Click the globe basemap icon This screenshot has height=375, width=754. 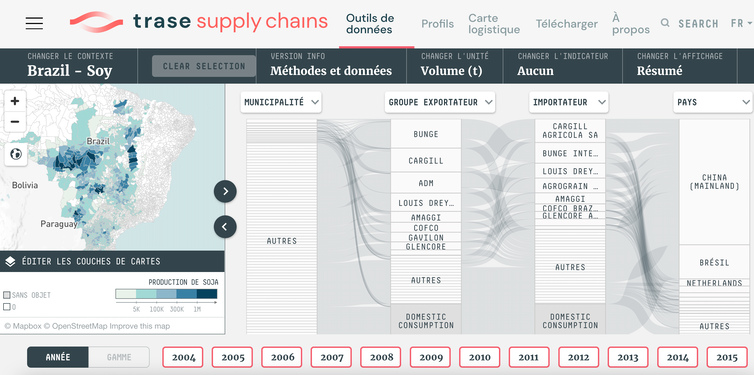coord(16,155)
